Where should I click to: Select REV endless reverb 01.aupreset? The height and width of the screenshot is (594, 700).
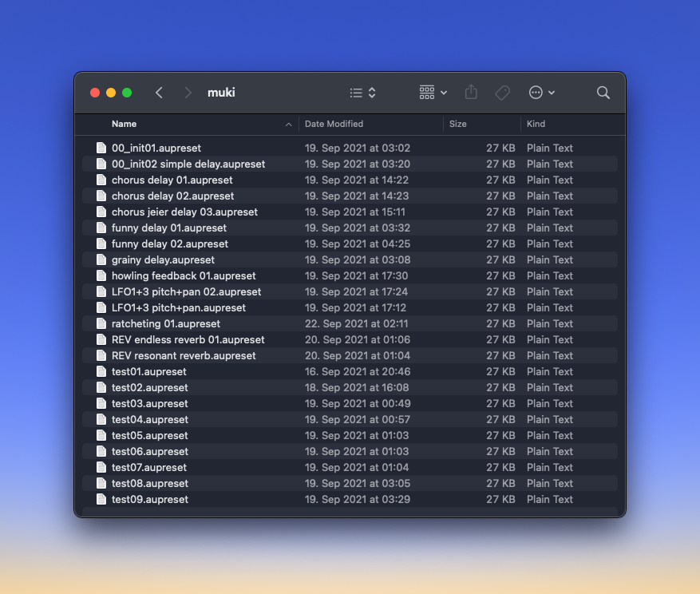188,339
